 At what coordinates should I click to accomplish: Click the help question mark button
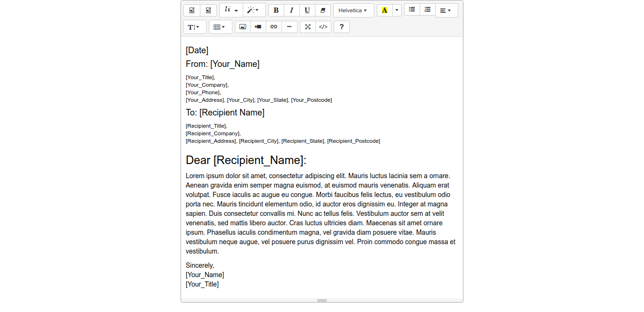click(341, 27)
